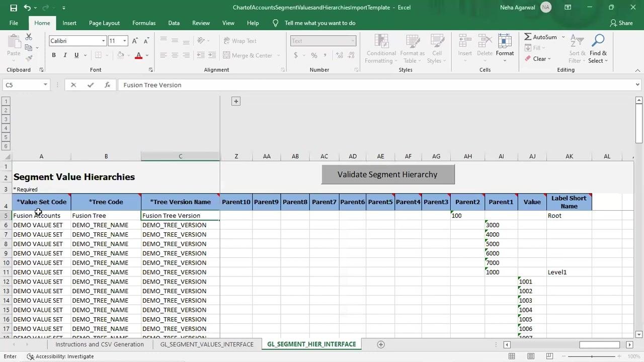The height and width of the screenshot is (362, 644).
Task: Click the Increase Font Size icon
Action: point(135,41)
